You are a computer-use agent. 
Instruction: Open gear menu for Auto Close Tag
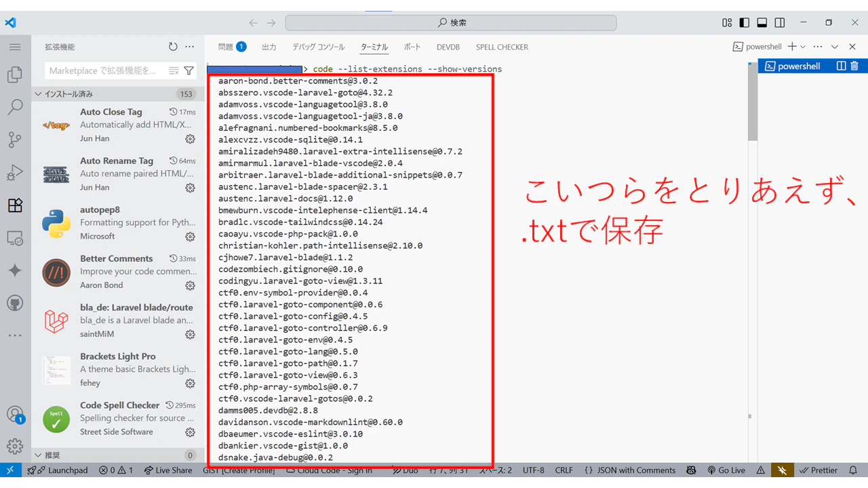pos(191,139)
